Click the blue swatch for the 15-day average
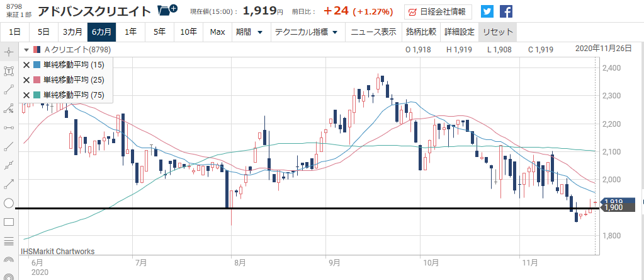The image size is (644, 280). (x=37, y=64)
